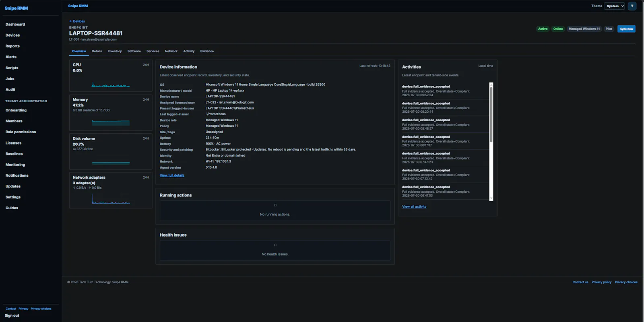
Task: Navigate to Updates page
Action: (x=13, y=186)
